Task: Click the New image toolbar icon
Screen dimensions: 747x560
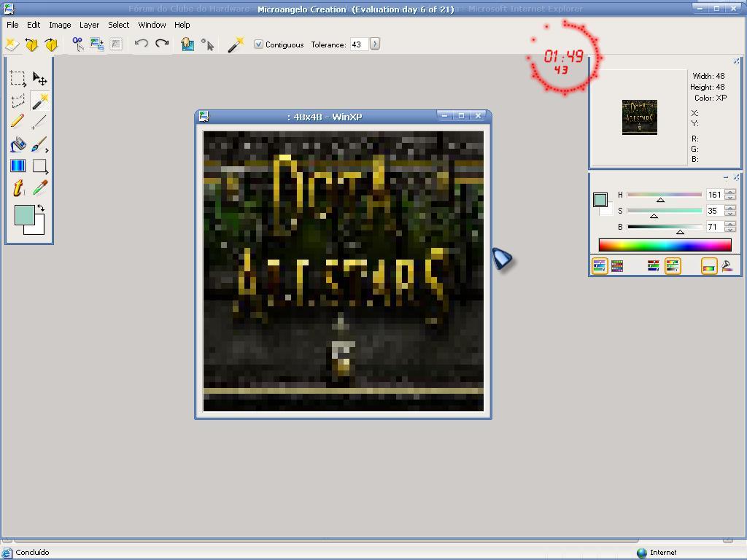Action: tap(12, 44)
